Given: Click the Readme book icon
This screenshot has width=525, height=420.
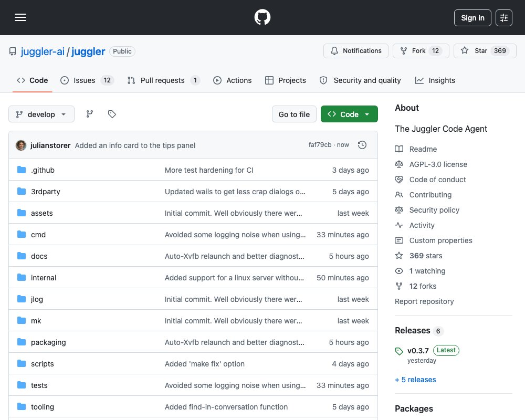Looking at the screenshot, I should pos(399,149).
